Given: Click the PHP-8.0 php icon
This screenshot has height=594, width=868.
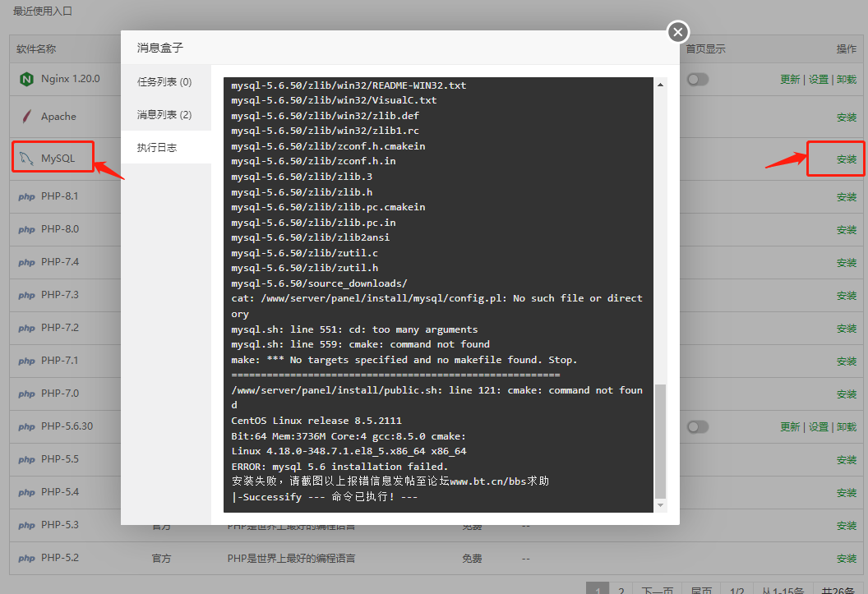Looking at the screenshot, I should coord(26,229).
